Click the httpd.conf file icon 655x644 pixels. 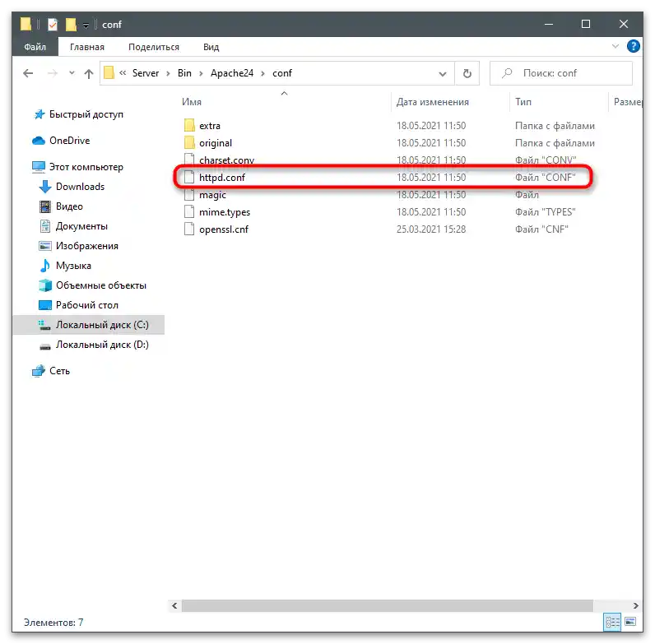189,178
